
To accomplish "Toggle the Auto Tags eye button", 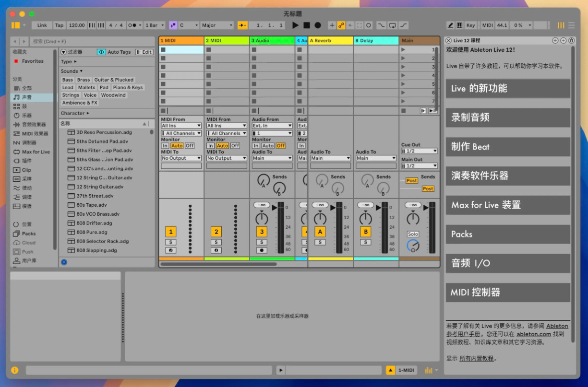I will (101, 52).
